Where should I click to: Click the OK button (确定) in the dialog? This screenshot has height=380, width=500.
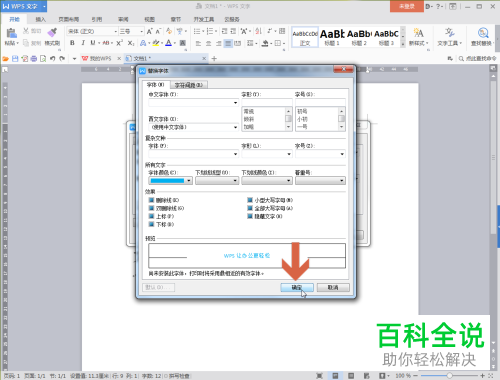point(297,287)
